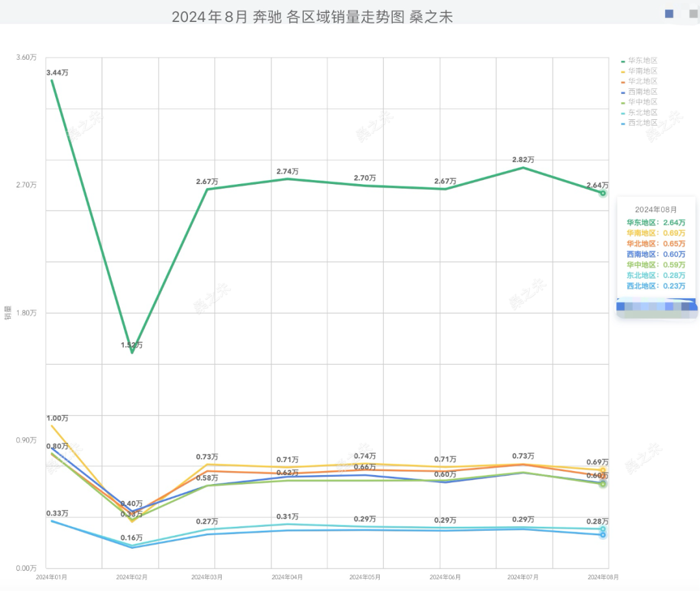
Task: Click the lowest blue 西北 August marker
Action: tap(603, 535)
